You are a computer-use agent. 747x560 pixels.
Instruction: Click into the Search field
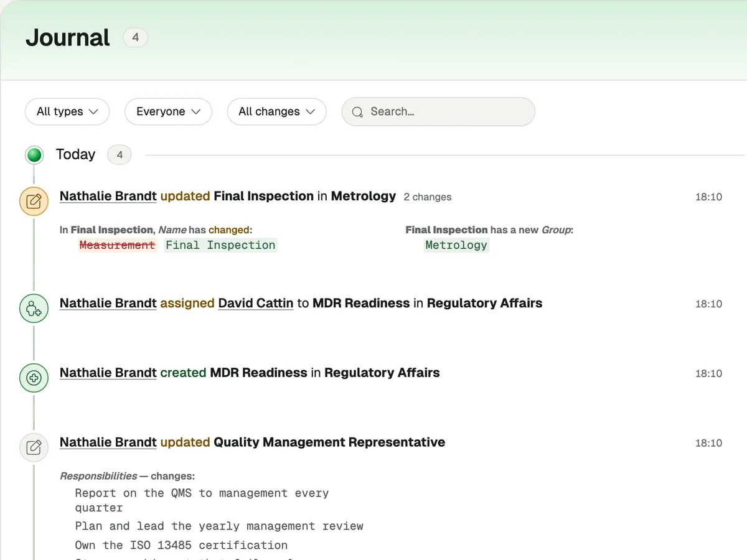(438, 111)
